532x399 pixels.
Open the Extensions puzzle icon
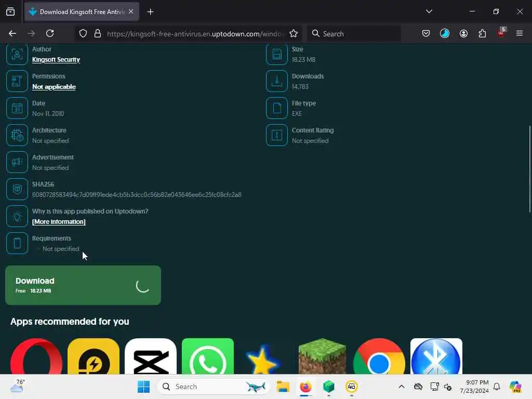[x=482, y=33]
